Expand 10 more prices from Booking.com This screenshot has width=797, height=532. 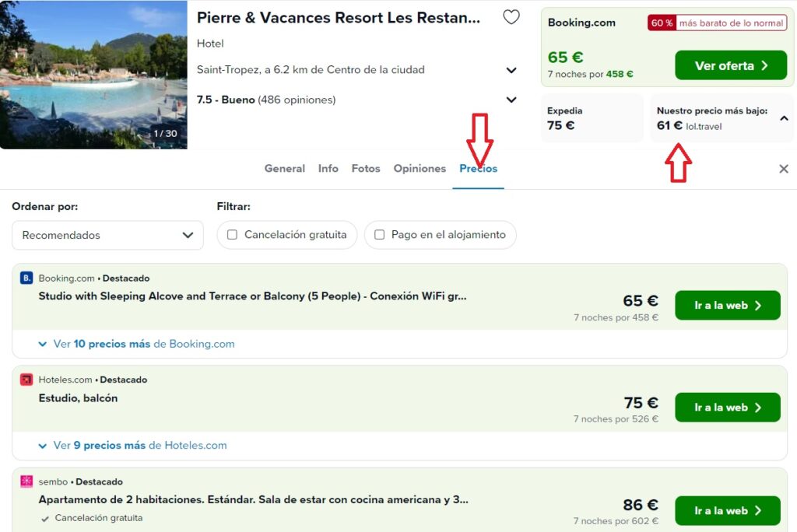pyautogui.click(x=136, y=344)
